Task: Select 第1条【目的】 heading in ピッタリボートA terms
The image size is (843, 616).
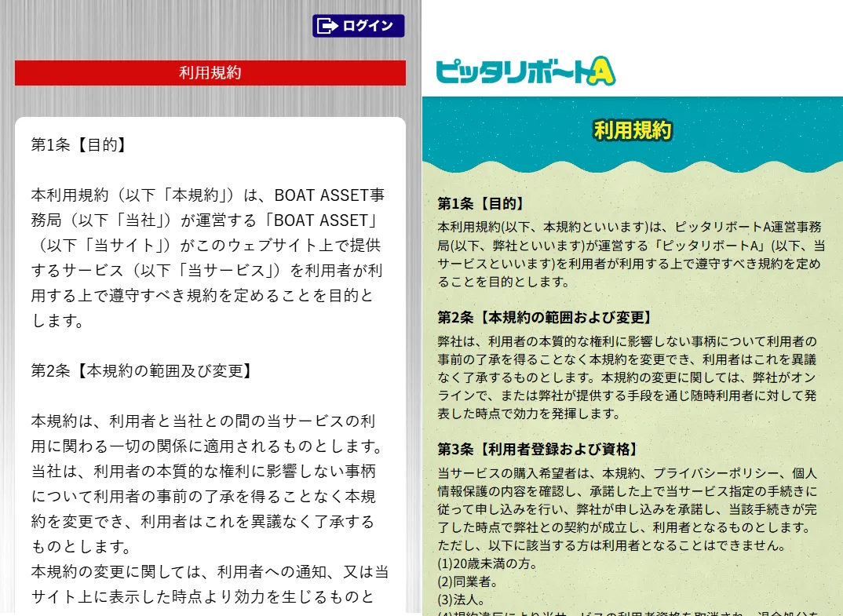Action: coord(481,204)
